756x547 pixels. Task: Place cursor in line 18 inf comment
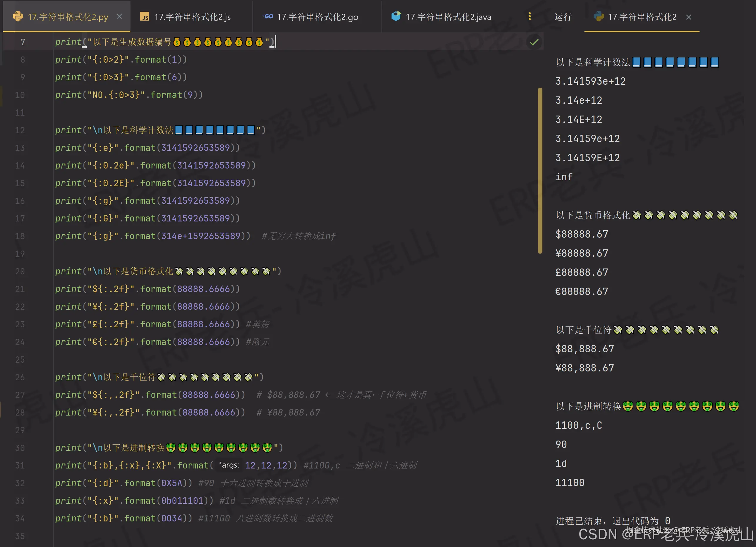tap(299, 236)
